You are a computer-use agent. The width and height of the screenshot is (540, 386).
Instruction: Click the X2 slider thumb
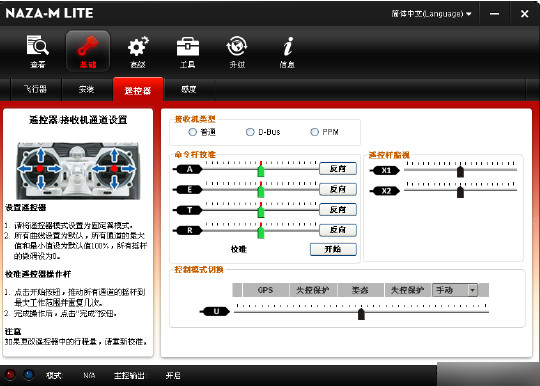(460, 191)
